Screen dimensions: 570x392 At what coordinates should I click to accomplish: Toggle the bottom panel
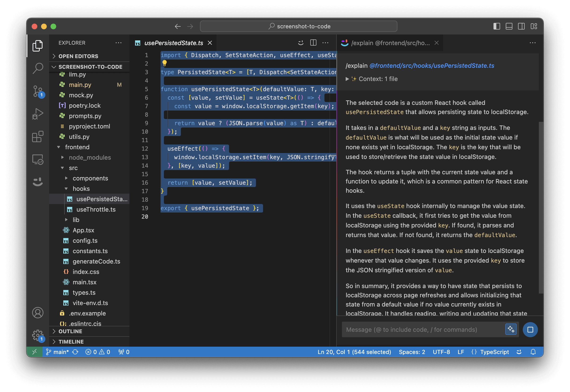point(509,26)
